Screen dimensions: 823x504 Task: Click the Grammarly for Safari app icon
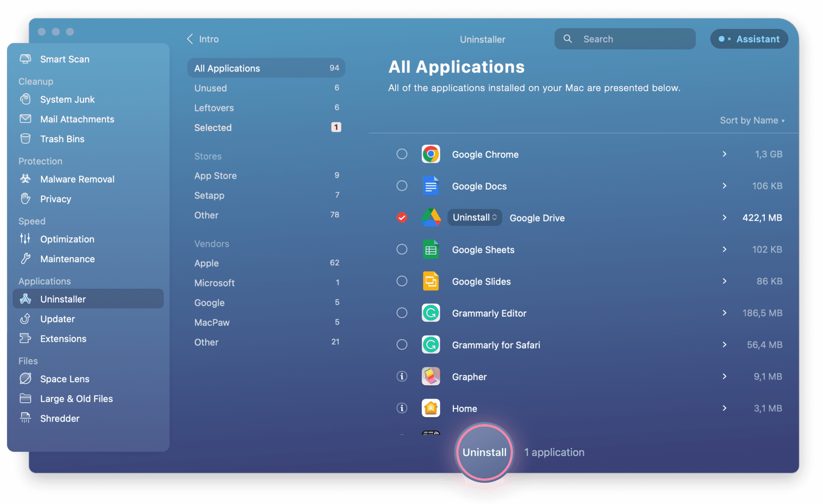point(430,344)
